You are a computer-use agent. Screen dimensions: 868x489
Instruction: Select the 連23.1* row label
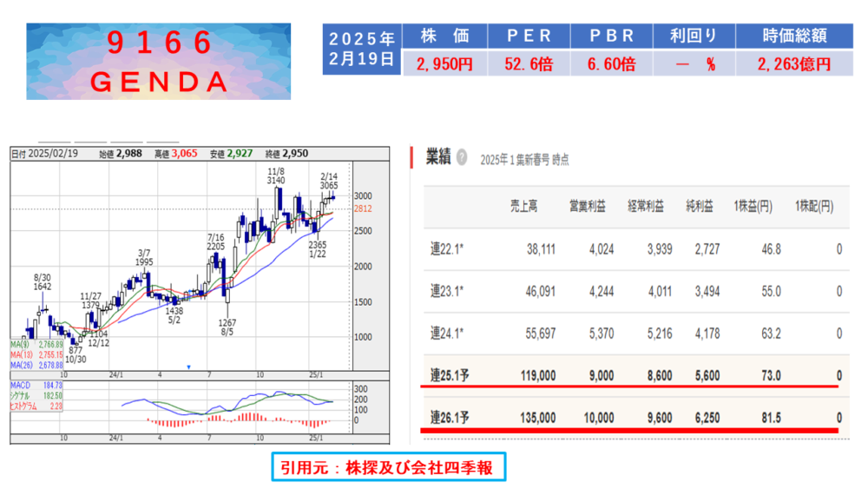click(447, 291)
